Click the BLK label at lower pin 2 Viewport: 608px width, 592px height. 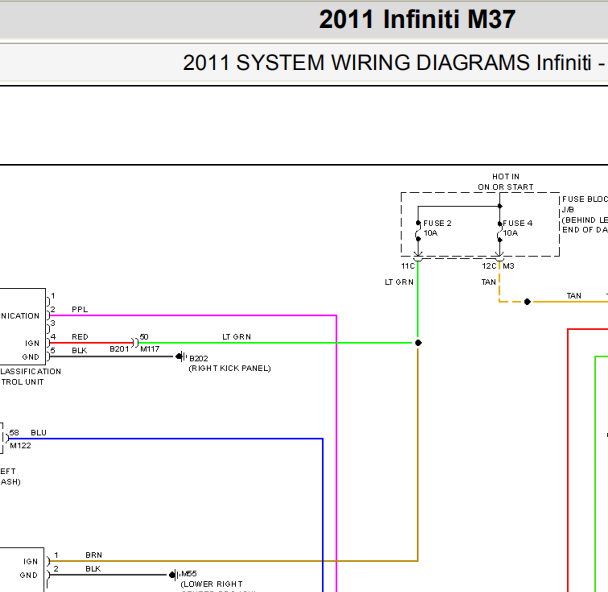click(x=93, y=569)
